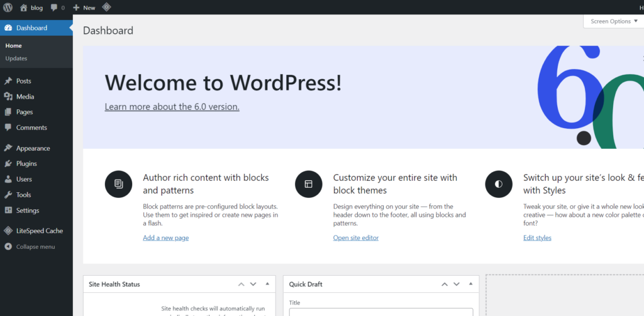The image size is (644, 316).
Task: Click the Dashboard gauge icon
Action: click(8, 28)
